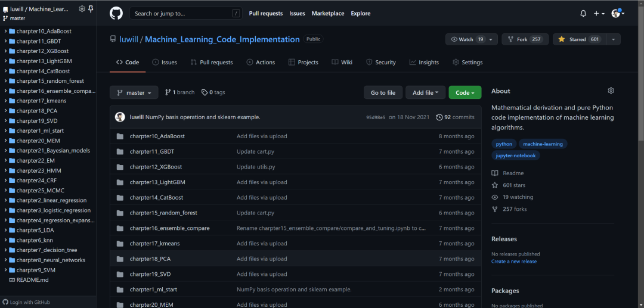The height and width of the screenshot is (308, 644).
Task: Click the folder icon for charpter13_LightGBM row
Action: coord(120,182)
